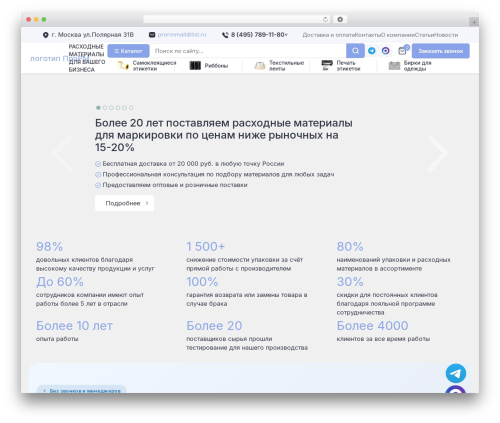Click the Более 4000 statistic text

pyautogui.click(x=372, y=326)
